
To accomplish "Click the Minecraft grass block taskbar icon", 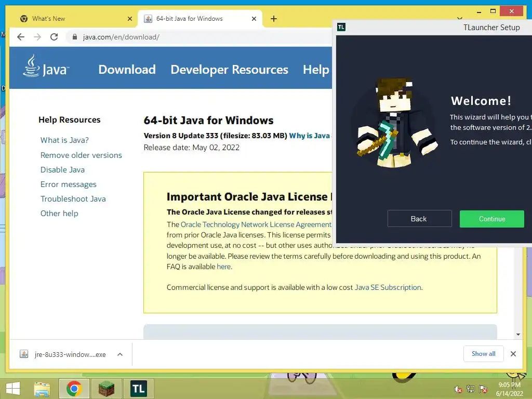I will pyautogui.click(x=107, y=389).
